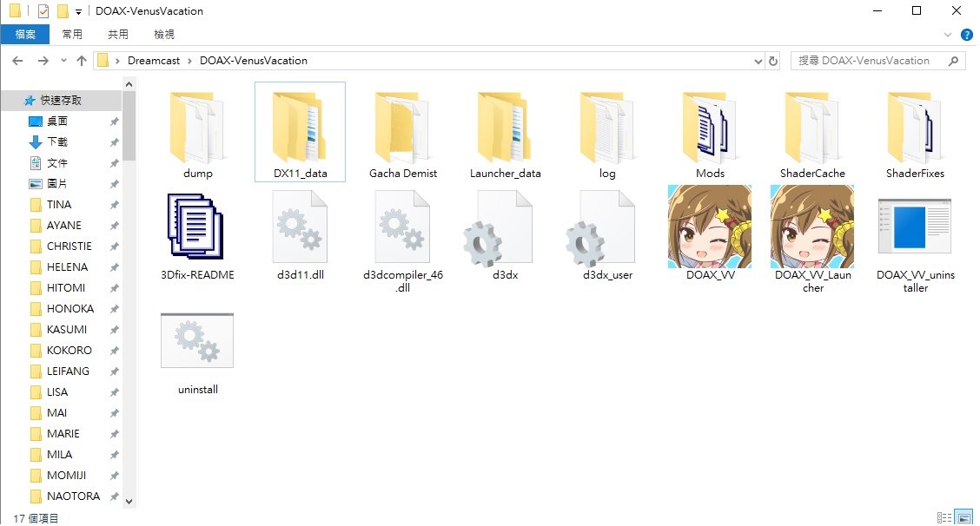This screenshot has width=980, height=526.
Task: Open the log folder
Action: 607,133
